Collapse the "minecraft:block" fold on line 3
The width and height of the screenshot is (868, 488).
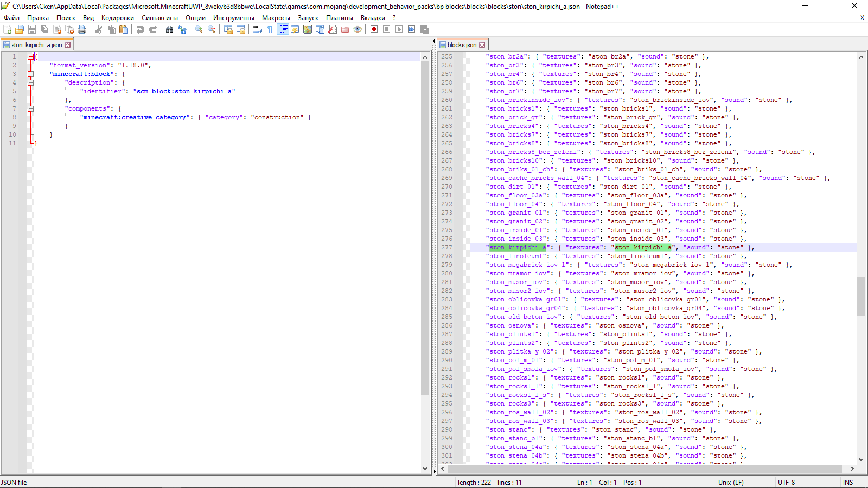pos(31,74)
